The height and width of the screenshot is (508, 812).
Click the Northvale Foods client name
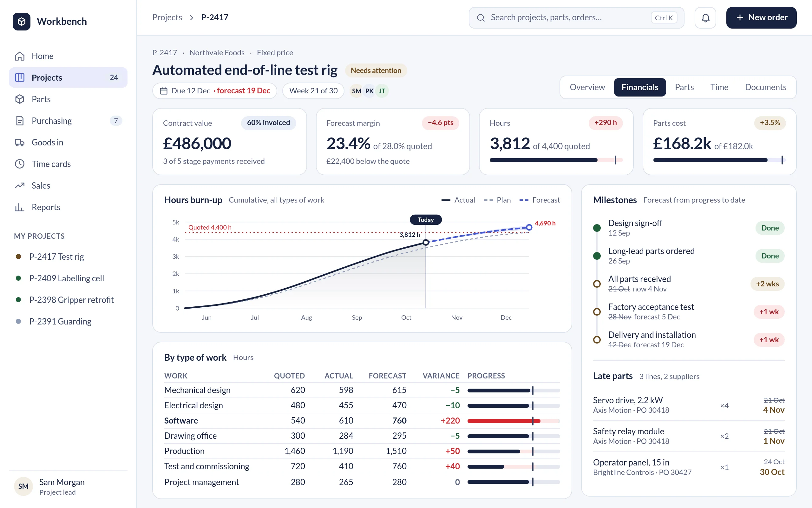tap(217, 52)
